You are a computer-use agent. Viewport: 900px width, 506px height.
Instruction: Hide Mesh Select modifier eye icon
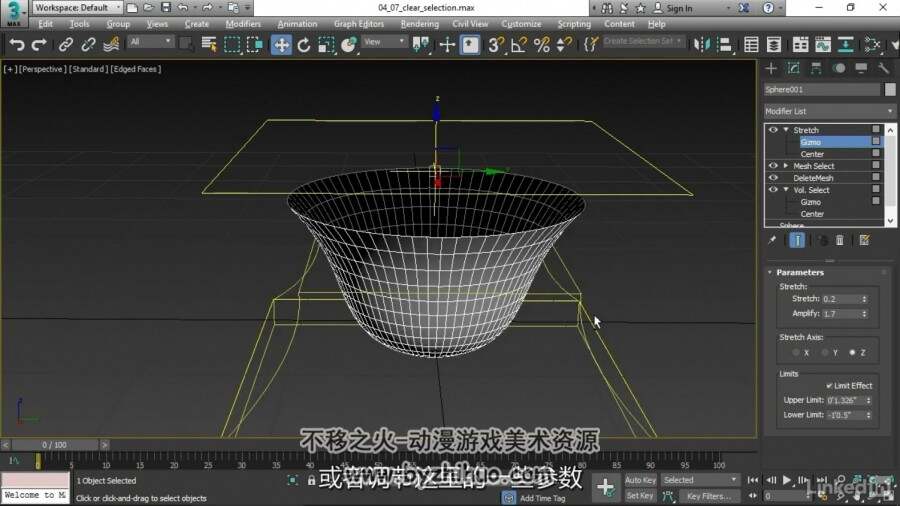[x=773, y=166]
